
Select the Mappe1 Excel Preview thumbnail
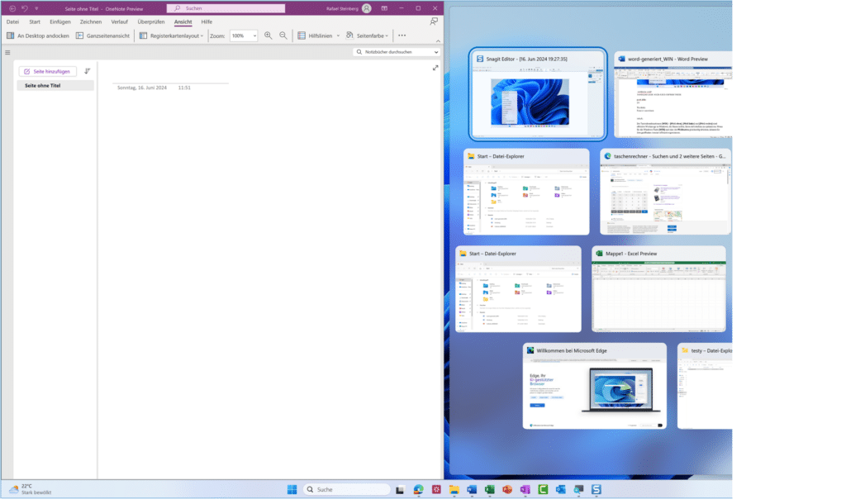point(658,296)
